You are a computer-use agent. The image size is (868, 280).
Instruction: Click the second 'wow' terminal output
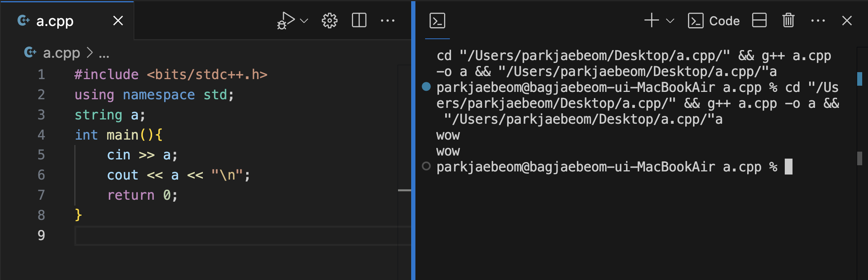448,152
